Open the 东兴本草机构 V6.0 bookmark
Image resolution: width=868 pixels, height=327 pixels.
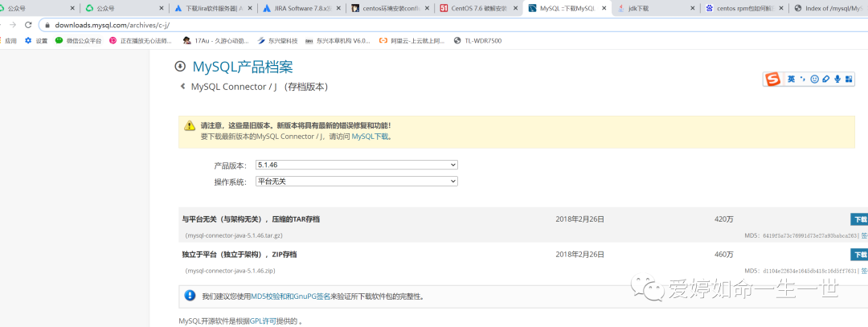(338, 40)
